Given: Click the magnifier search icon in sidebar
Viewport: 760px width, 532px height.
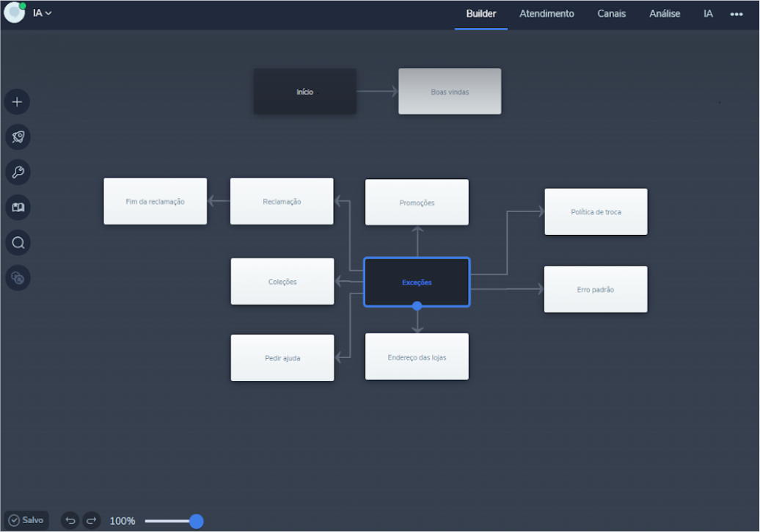Looking at the screenshot, I should point(17,243).
